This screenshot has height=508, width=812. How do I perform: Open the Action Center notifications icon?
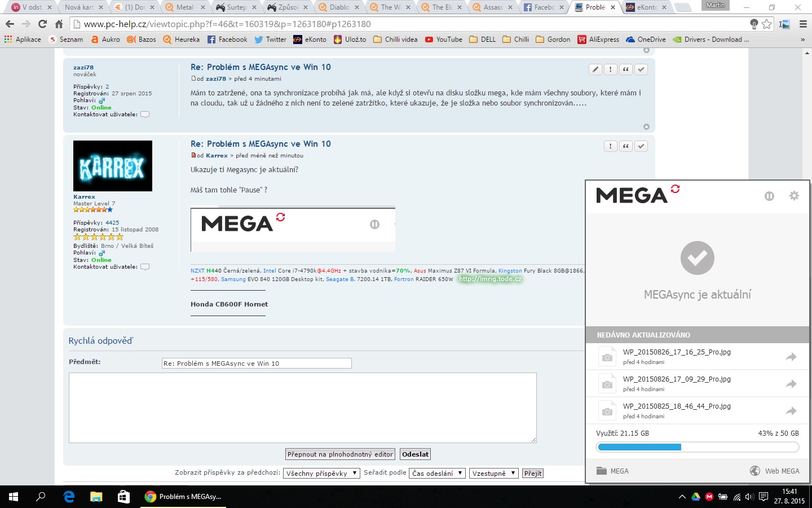[x=764, y=497]
